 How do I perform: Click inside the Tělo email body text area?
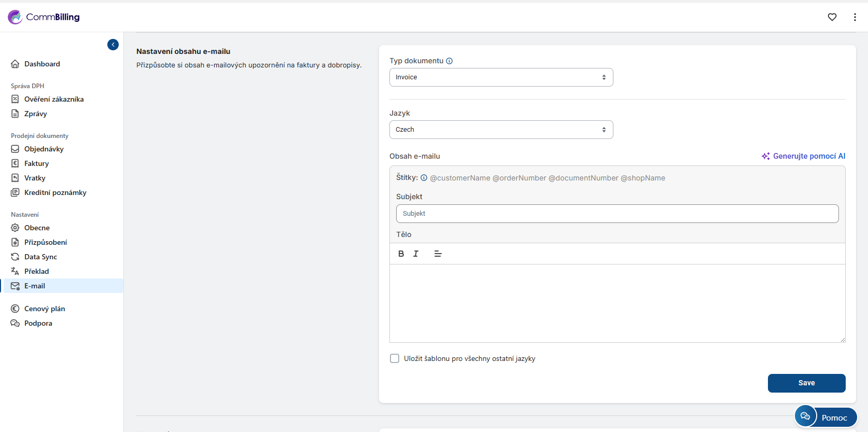point(617,303)
